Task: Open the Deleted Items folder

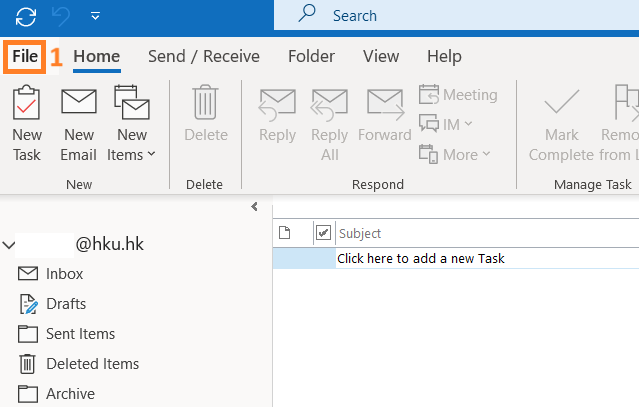Action: [78, 364]
